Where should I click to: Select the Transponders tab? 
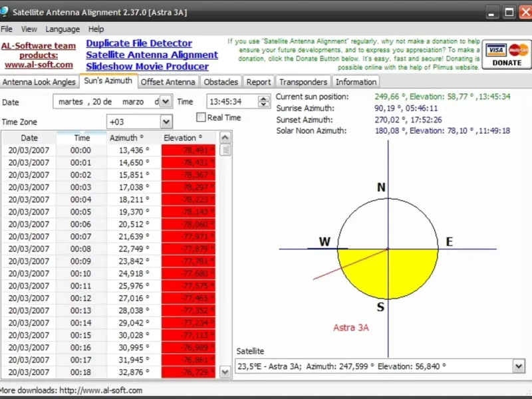pyautogui.click(x=303, y=82)
